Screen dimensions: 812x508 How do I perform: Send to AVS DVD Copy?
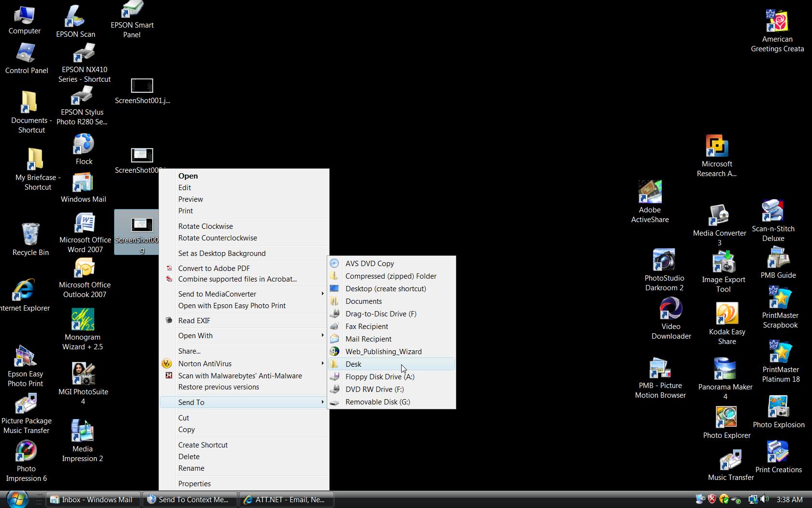click(391, 263)
